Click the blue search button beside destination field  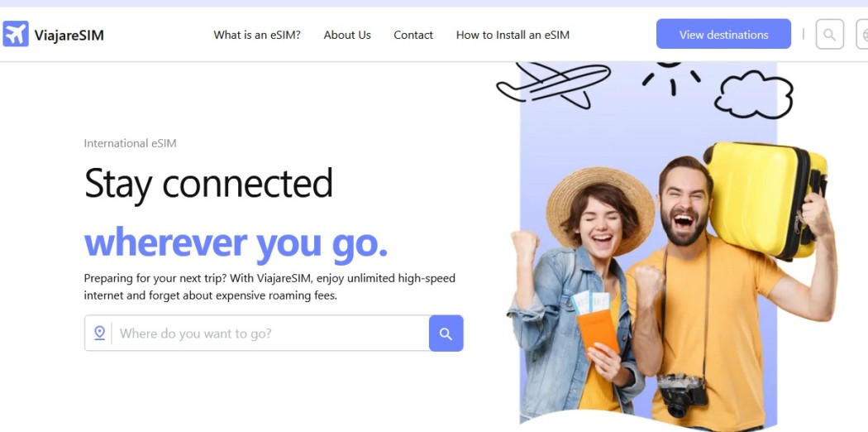tap(446, 334)
